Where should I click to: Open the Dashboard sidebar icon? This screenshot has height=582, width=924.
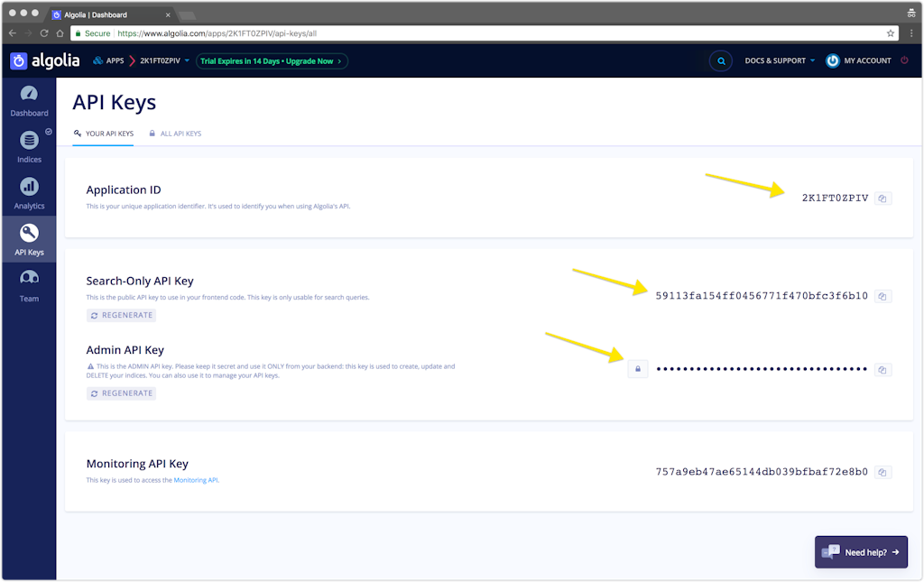point(29,101)
